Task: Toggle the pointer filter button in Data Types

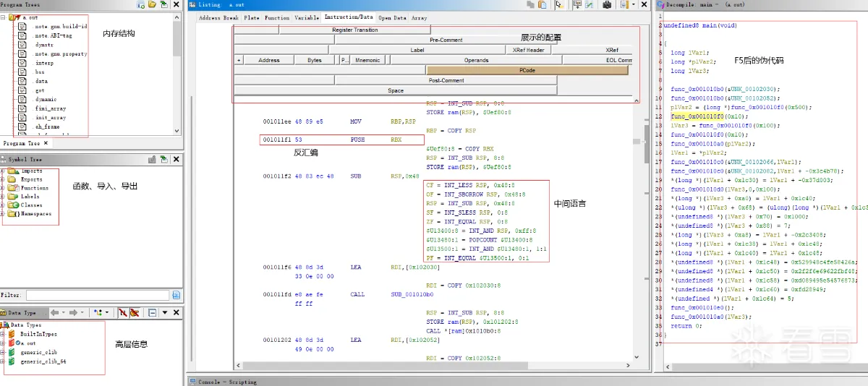Action: point(135,313)
